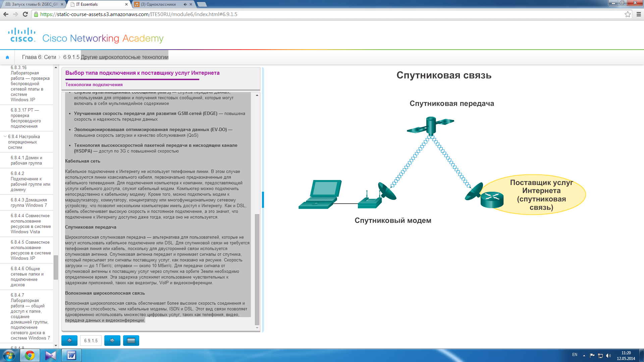The width and height of the screenshot is (644, 362).
Task: Click the Технологии подключения subheading
Action: [x=94, y=85]
